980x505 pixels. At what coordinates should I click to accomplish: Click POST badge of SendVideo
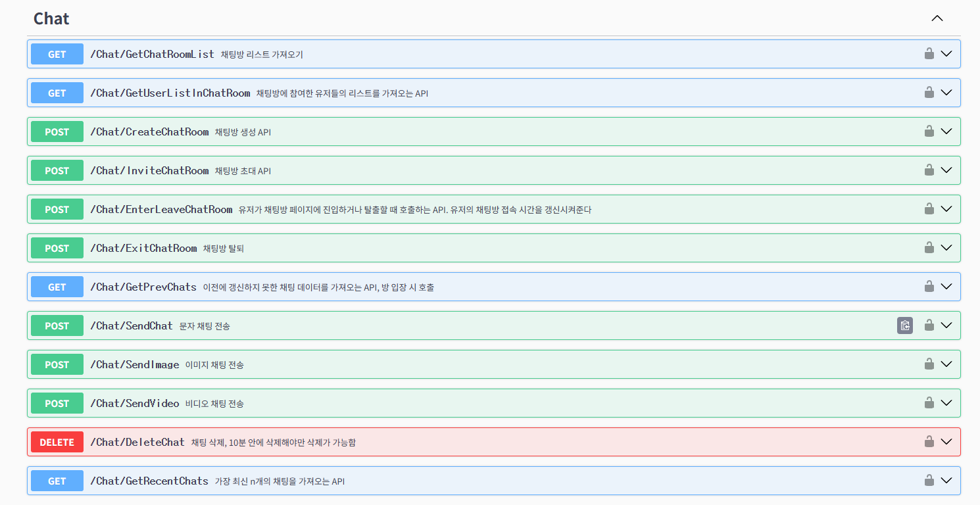click(x=57, y=403)
